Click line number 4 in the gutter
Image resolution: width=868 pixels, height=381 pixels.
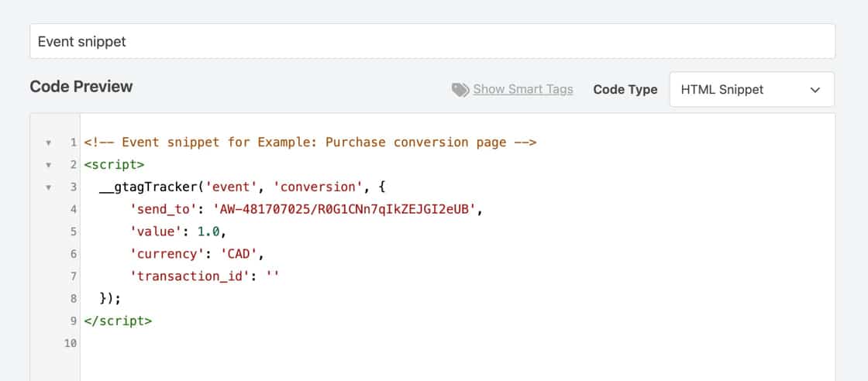coord(73,209)
